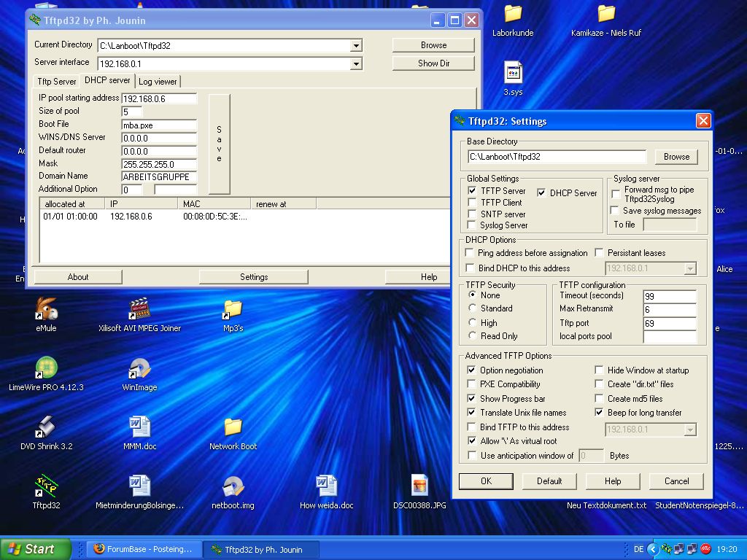Select Standard TFTP security radio button

tap(472, 308)
